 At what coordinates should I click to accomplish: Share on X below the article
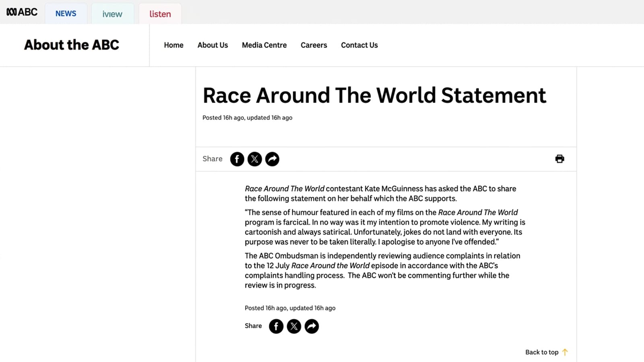(294, 326)
